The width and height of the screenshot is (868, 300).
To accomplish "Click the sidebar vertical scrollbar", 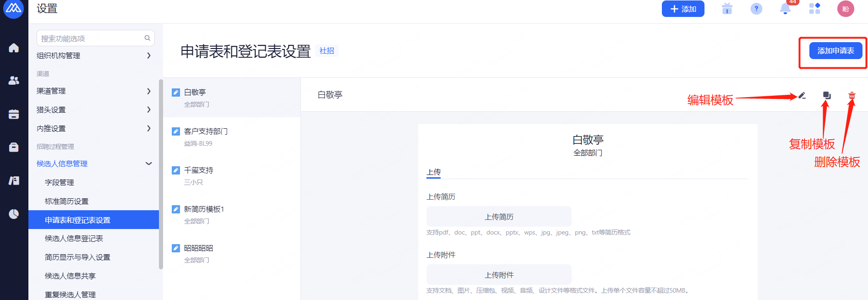I will point(161,174).
